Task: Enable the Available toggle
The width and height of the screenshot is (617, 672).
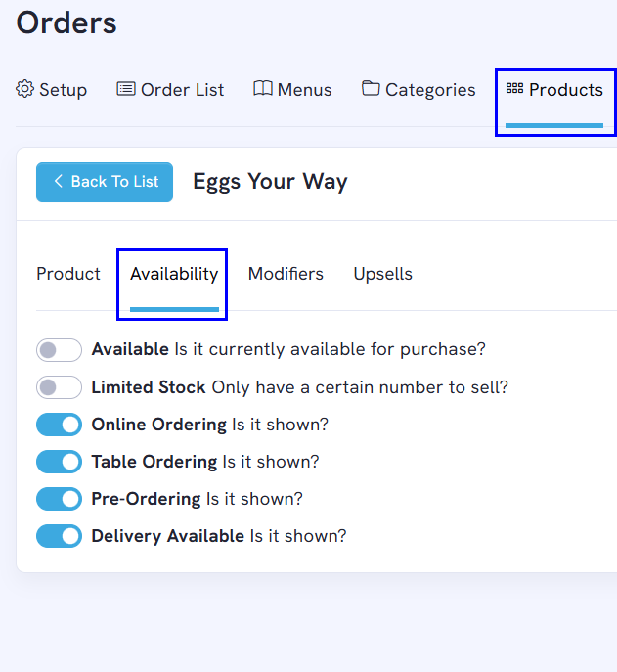Action: click(59, 350)
